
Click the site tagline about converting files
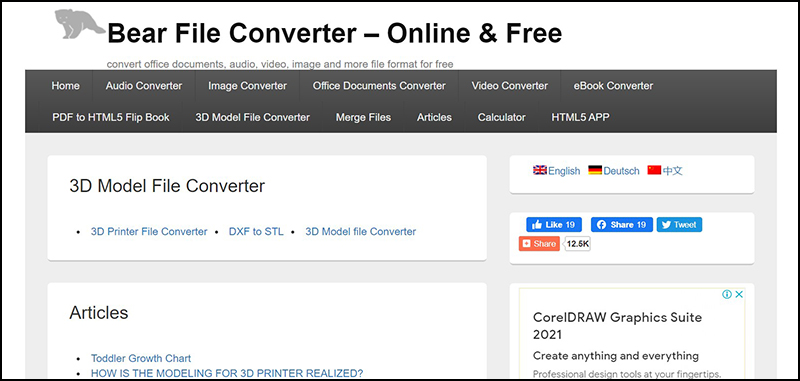coord(280,64)
